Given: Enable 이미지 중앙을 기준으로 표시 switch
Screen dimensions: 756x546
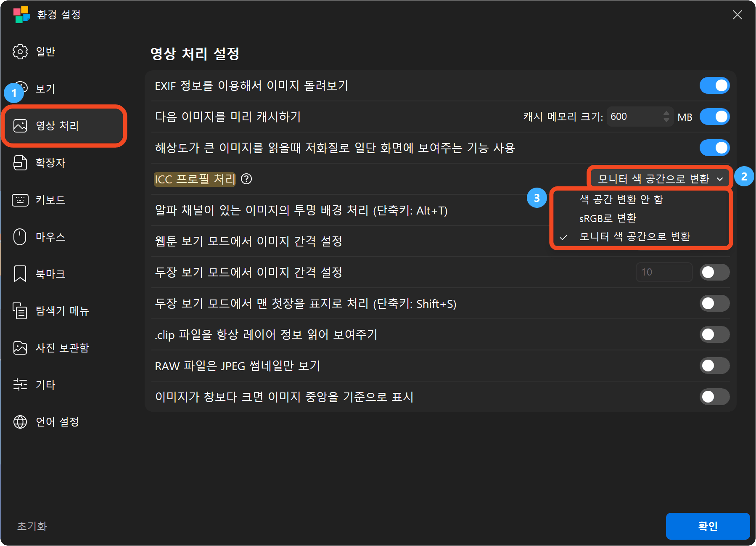Looking at the screenshot, I should [714, 397].
